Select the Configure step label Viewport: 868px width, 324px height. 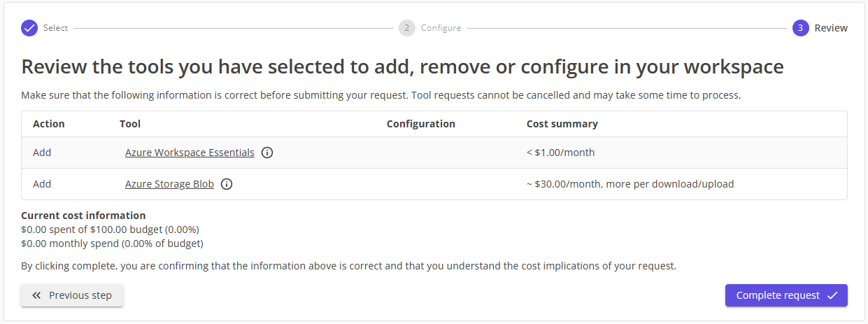(441, 28)
